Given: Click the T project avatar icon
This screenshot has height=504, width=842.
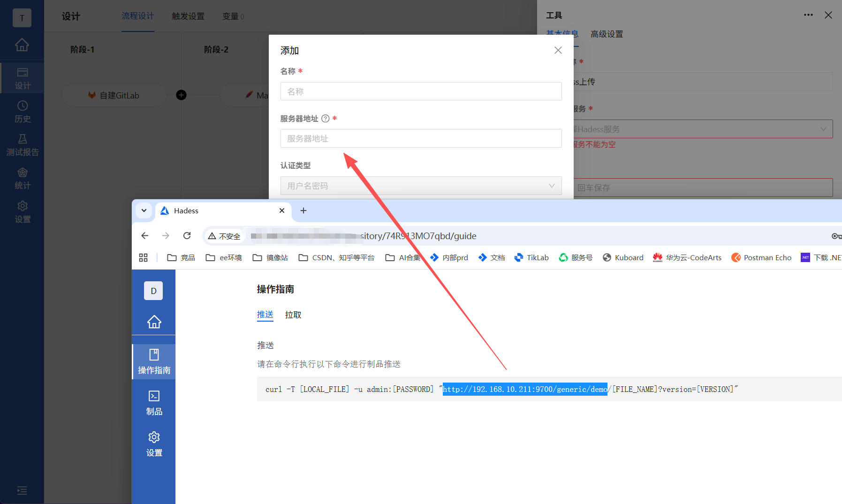Looking at the screenshot, I should click(22, 18).
